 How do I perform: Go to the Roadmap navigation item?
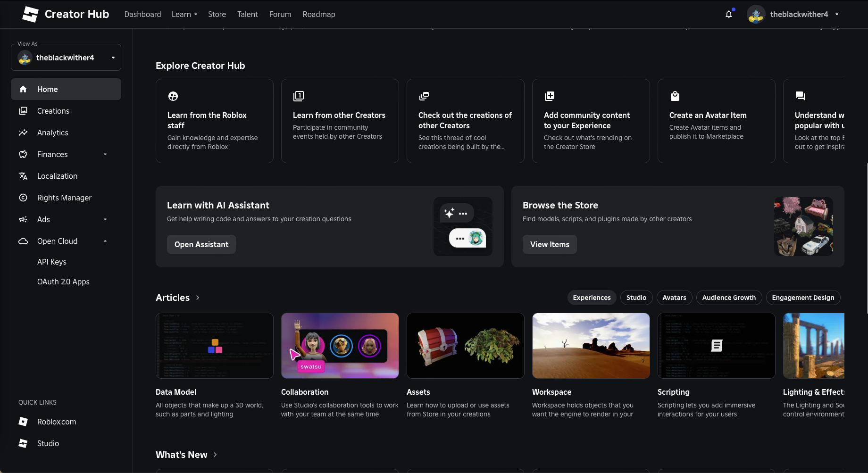319,14
